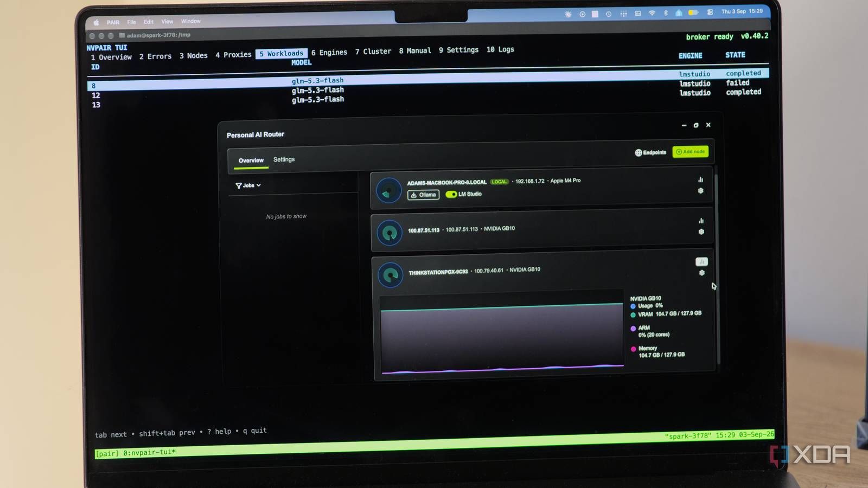Screen dimensions: 868x488
Task: Click the 'failed' state entry
Action: (738, 83)
